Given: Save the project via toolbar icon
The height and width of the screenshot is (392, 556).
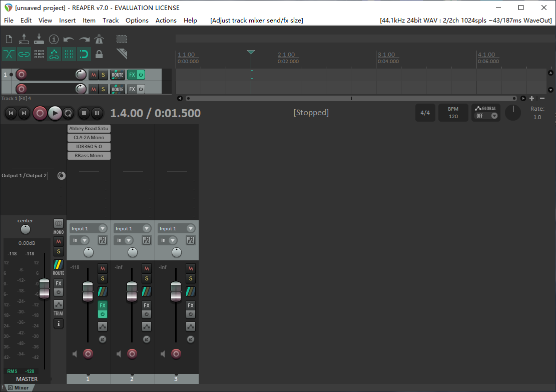Looking at the screenshot, I should coord(39,39).
